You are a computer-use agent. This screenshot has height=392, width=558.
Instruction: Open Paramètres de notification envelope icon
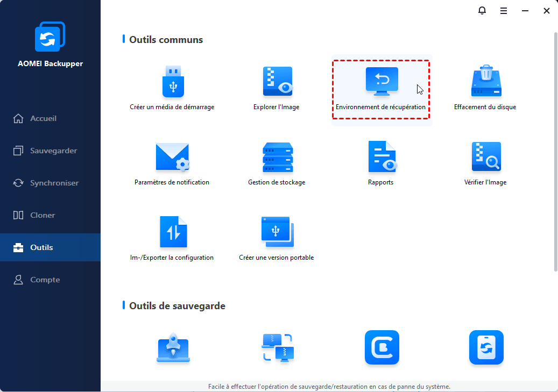point(173,157)
